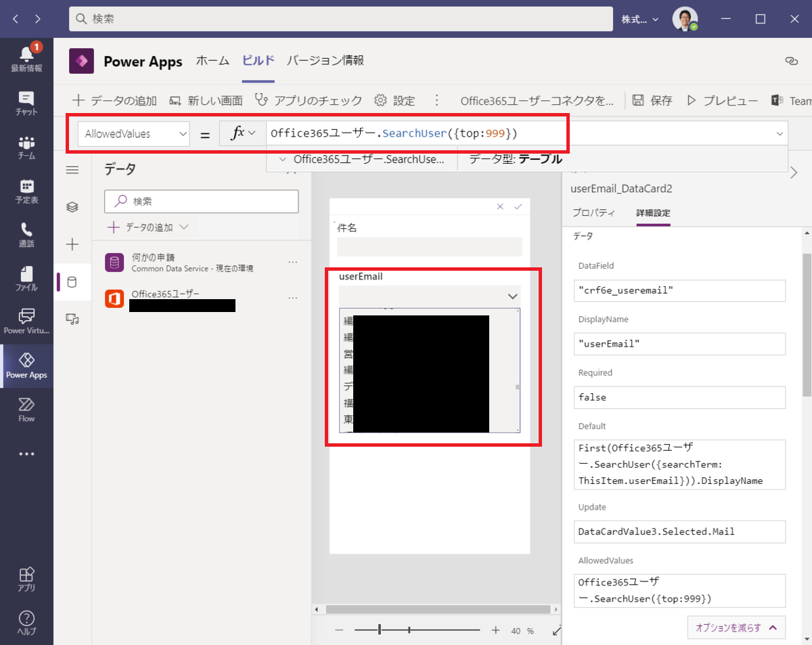Open Calls in Teams sidebar
The width and height of the screenshot is (812, 645).
point(26,235)
